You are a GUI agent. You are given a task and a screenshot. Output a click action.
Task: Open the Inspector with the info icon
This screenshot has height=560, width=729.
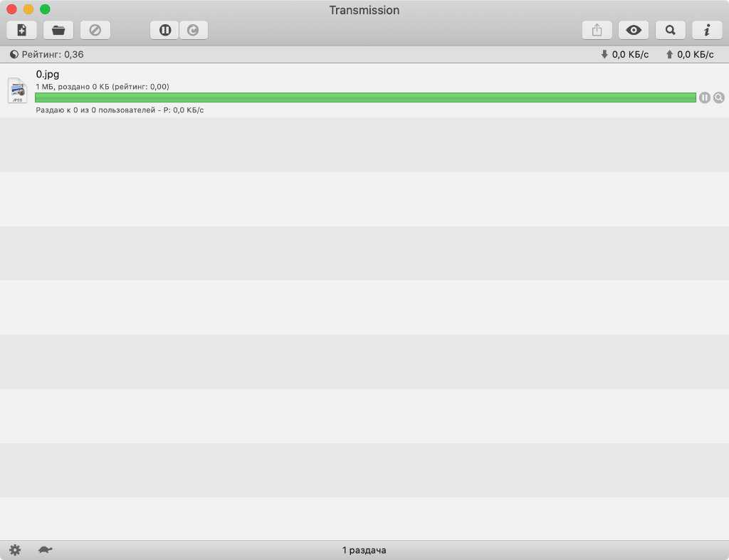[707, 30]
